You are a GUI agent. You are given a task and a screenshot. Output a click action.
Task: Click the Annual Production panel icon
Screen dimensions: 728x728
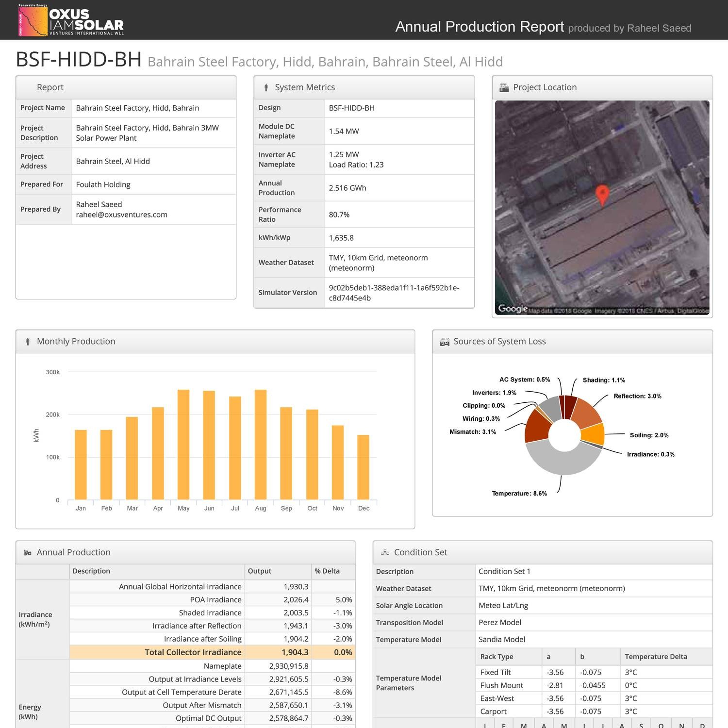[x=28, y=553]
